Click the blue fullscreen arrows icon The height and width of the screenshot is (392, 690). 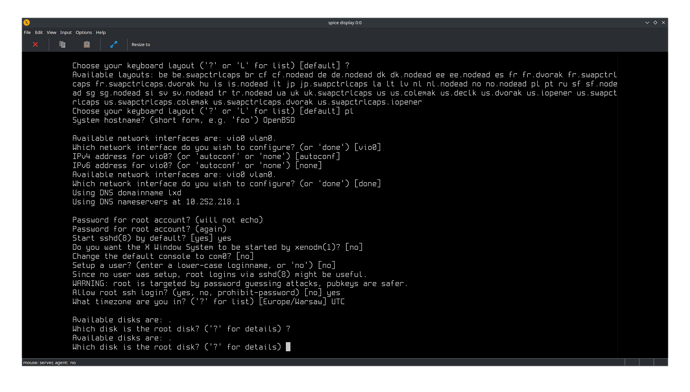coord(114,44)
